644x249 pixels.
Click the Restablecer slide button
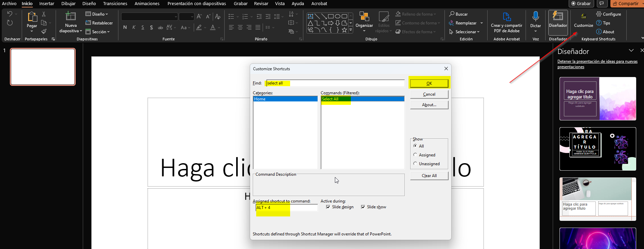pos(99,23)
